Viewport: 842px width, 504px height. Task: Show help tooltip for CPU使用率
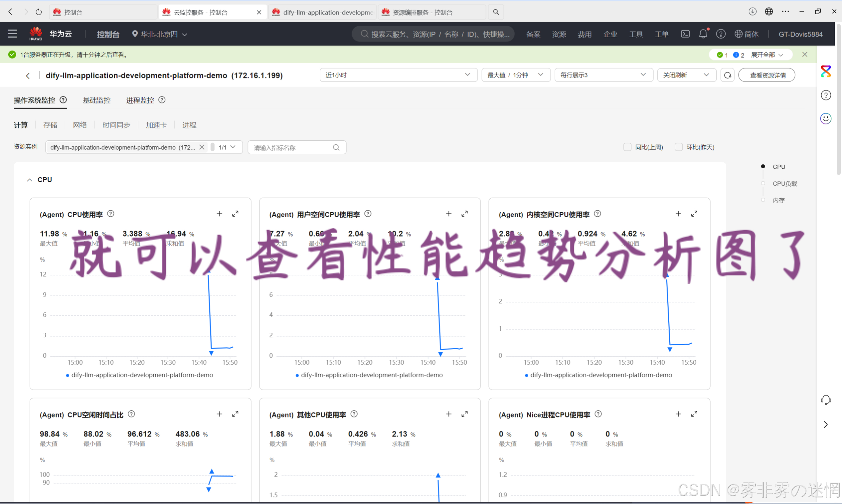(x=111, y=213)
